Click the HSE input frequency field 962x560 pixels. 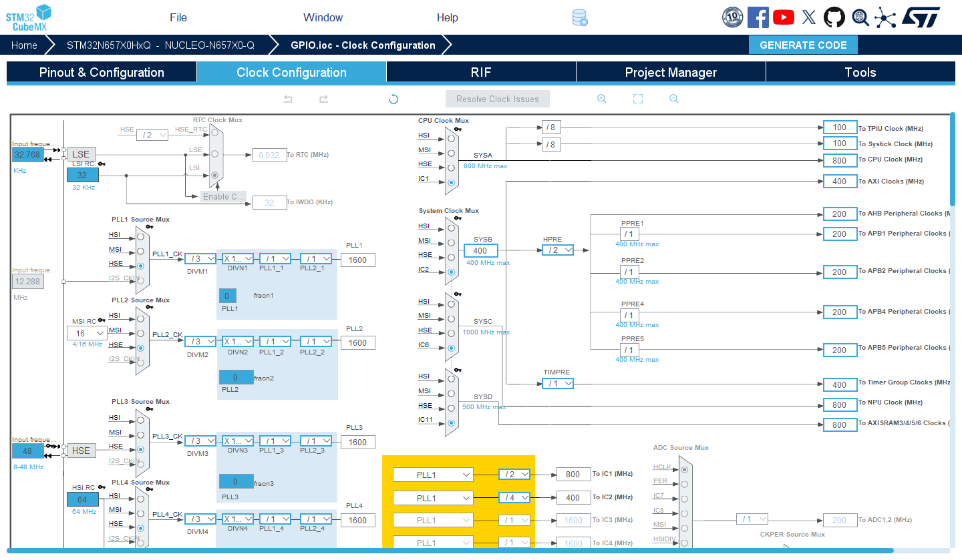27,451
